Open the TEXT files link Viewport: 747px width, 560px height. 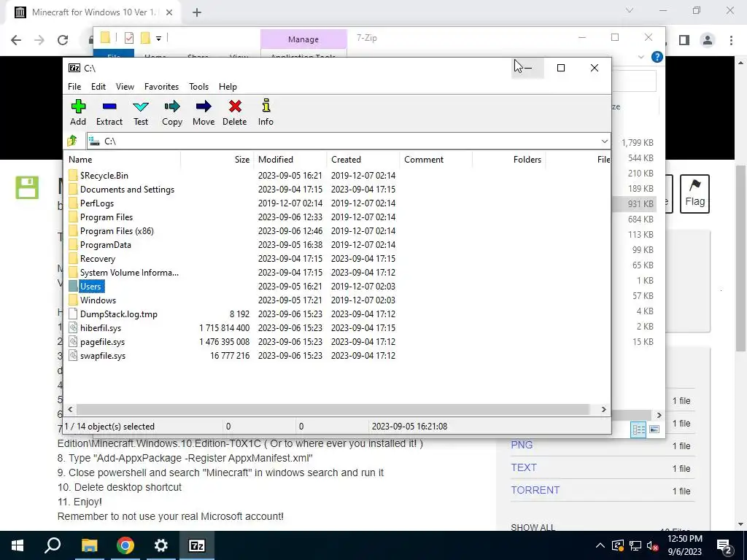[524, 467]
